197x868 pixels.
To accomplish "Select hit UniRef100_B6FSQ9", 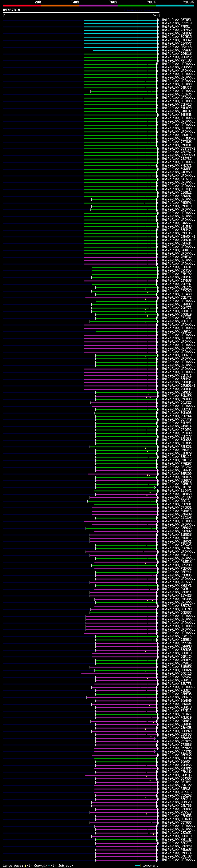I will (x=176, y=474).
